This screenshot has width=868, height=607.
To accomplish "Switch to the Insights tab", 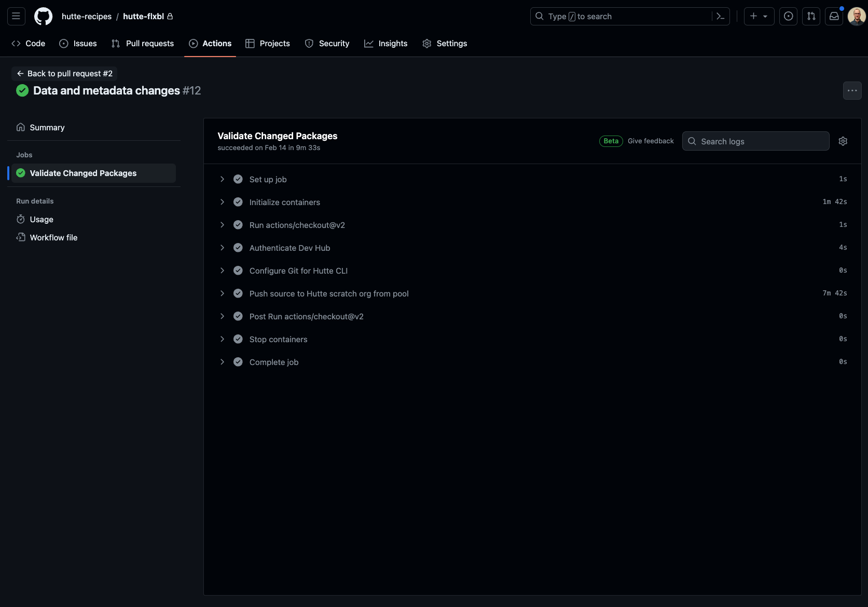I will [x=386, y=44].
